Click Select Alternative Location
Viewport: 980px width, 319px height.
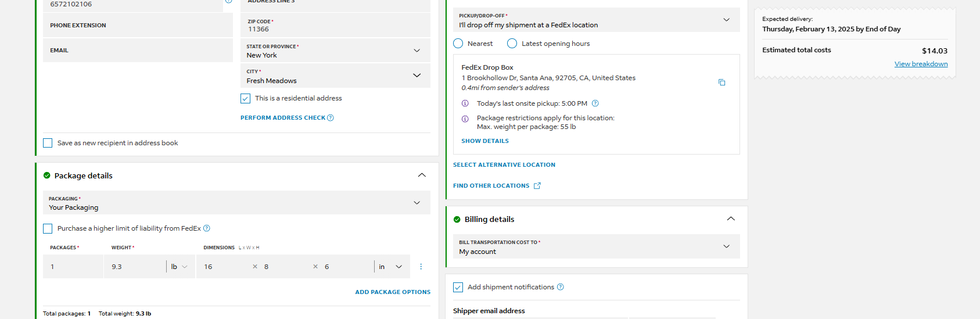pyautogui.click(x=504, y=165)
